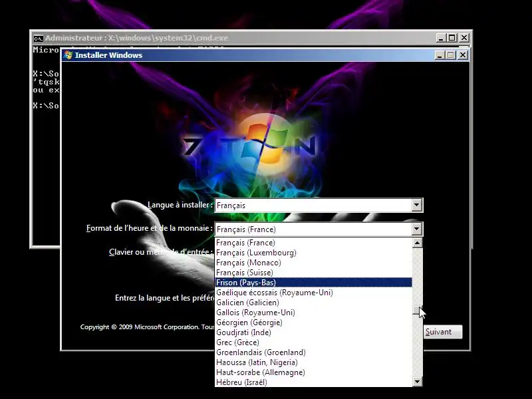Collapse the Format de l'heure dropdown arrow
The height and width of the screenshot is (399, 532).
click(x=417, y=229)
